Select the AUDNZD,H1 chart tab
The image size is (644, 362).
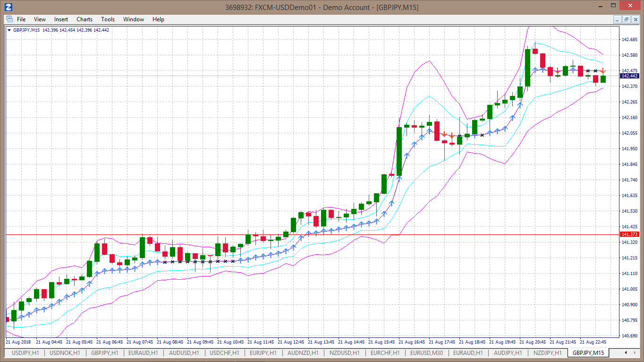click(x=303, y=353)
